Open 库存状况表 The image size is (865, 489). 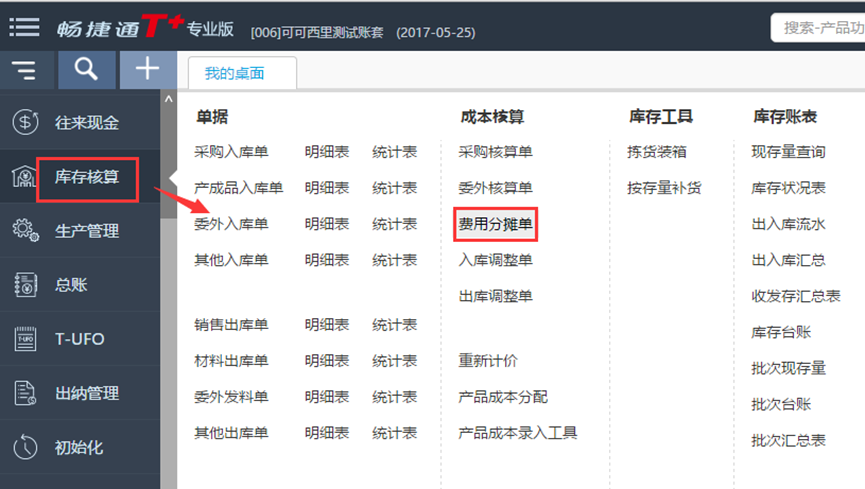788,188
